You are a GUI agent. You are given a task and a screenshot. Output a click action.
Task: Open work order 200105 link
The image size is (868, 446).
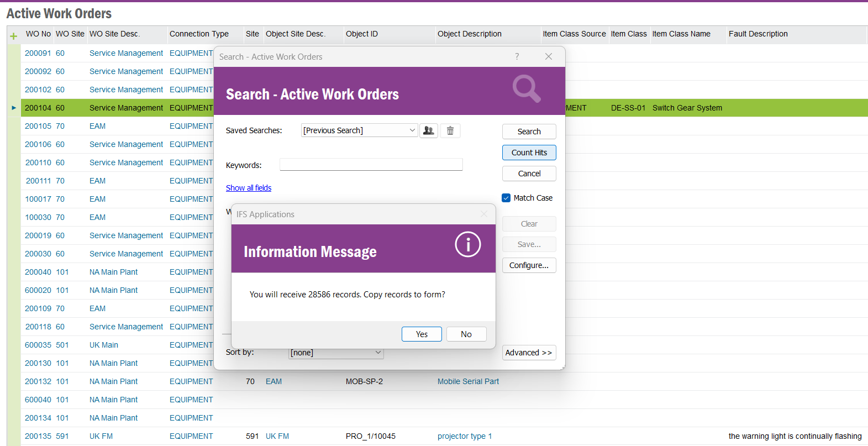point(38,126)
